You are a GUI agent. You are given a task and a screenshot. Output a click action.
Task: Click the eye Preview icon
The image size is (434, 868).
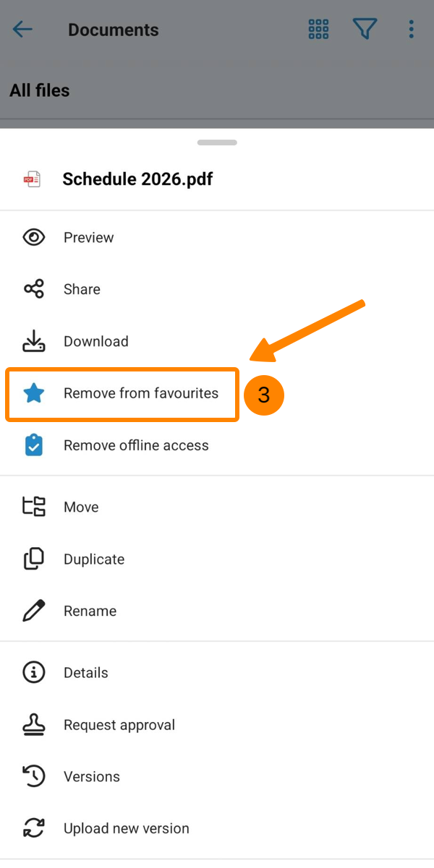click(x=34, y=238)
